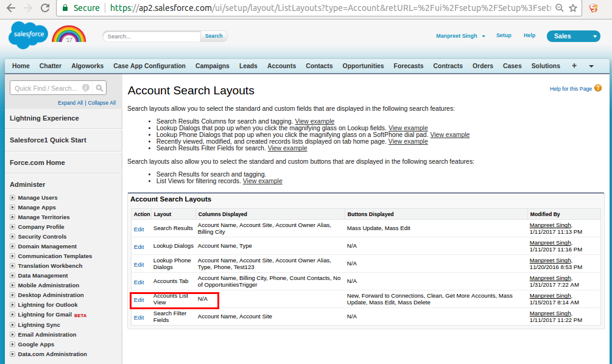Click the Quick Find info icon
This screenshot has width=612, height=364.
86,88
